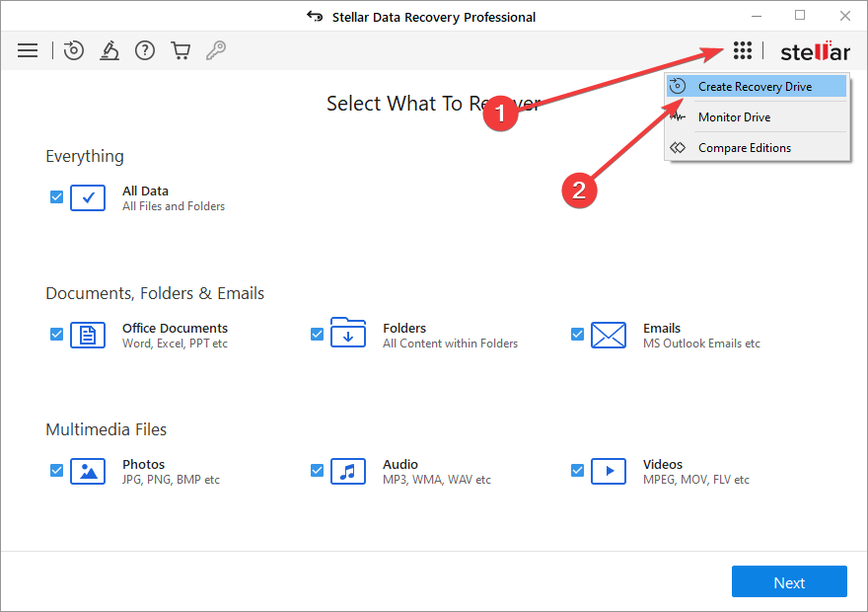Click the Create Recovery Drive disc icon
Image resolution: width=868 pixels, height=612 pixels.
pos(678,87)
